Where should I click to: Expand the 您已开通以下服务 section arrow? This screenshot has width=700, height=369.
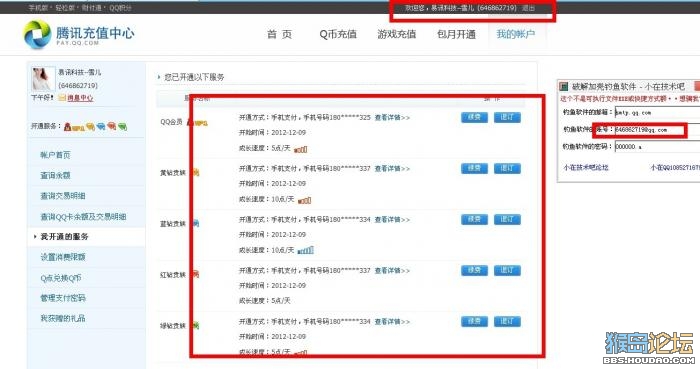pos(159,77)
